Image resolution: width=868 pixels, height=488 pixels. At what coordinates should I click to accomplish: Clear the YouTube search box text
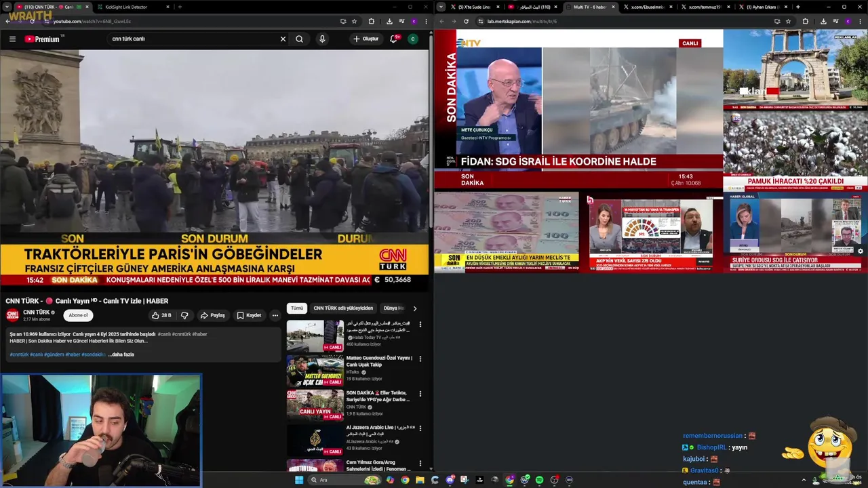283,39
